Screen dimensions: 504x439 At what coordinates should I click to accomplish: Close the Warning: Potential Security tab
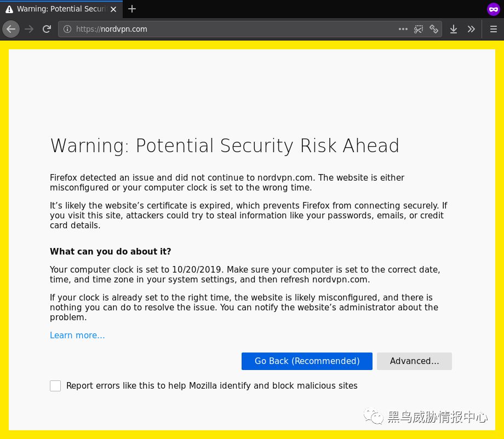coord(113,9)
